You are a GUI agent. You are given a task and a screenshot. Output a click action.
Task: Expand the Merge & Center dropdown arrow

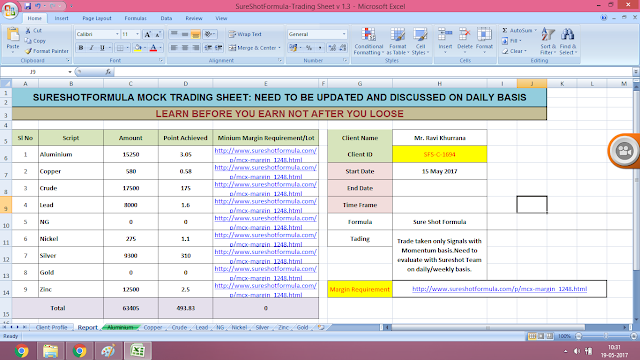pyautogui.click(x=280, y=48)
